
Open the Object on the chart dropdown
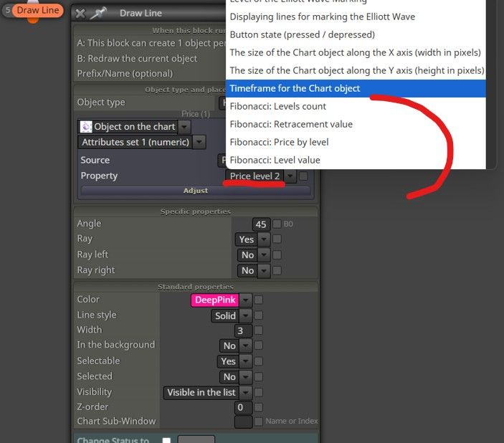pyautogui.click(x=184, y=127)
